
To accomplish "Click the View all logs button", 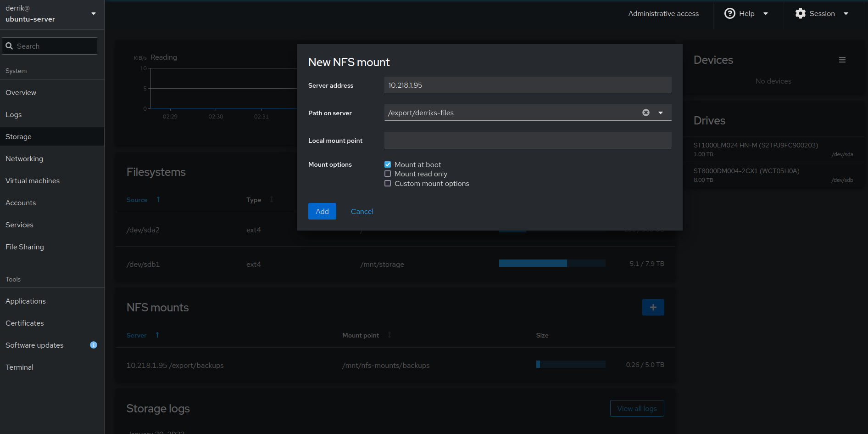I will 637,408.
